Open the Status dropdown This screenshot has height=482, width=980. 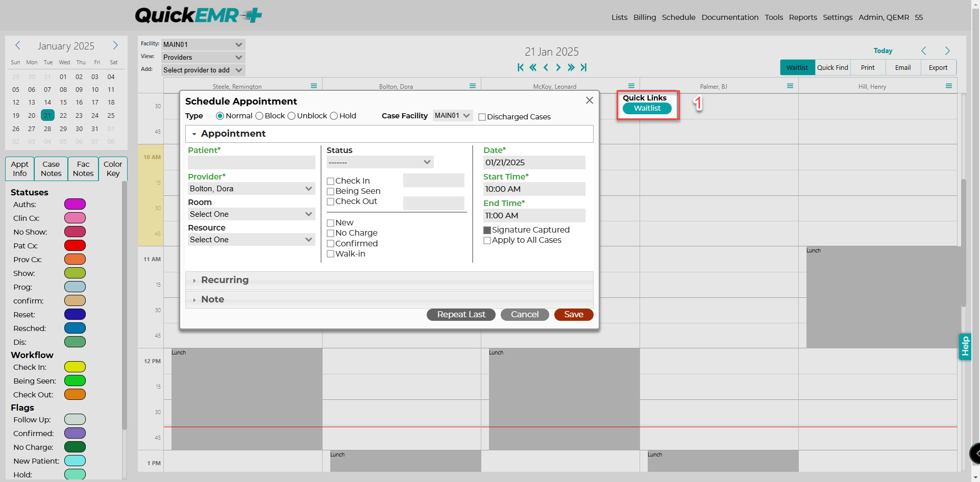(380, 162)
